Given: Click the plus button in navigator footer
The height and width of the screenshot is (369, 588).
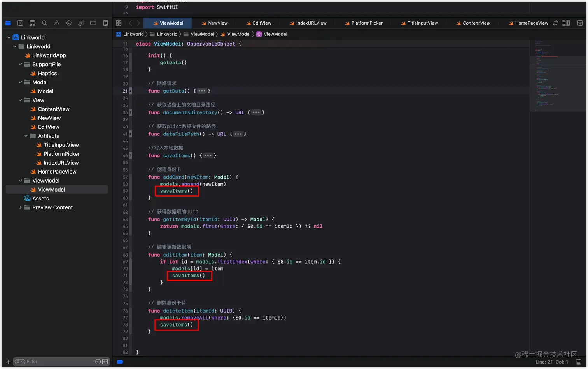Looking at the screenshot, I should point(8,362).
